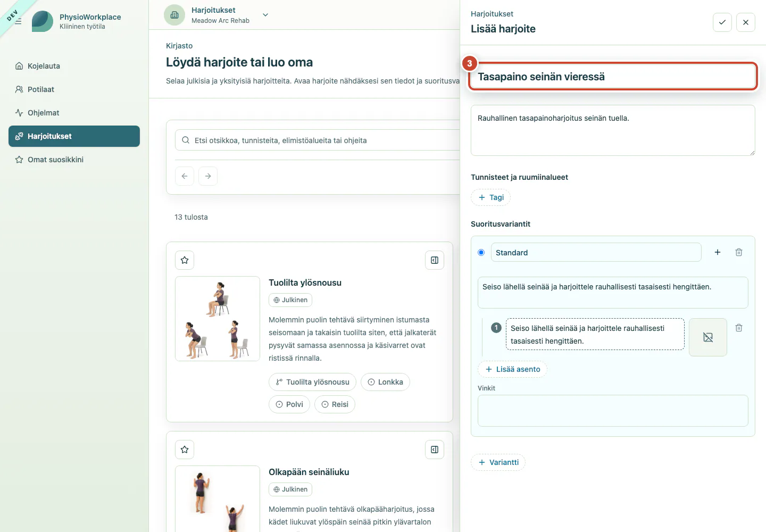Select the Standard variant radio button
This screenshot has width=766, height=532.
click(481, 252)
